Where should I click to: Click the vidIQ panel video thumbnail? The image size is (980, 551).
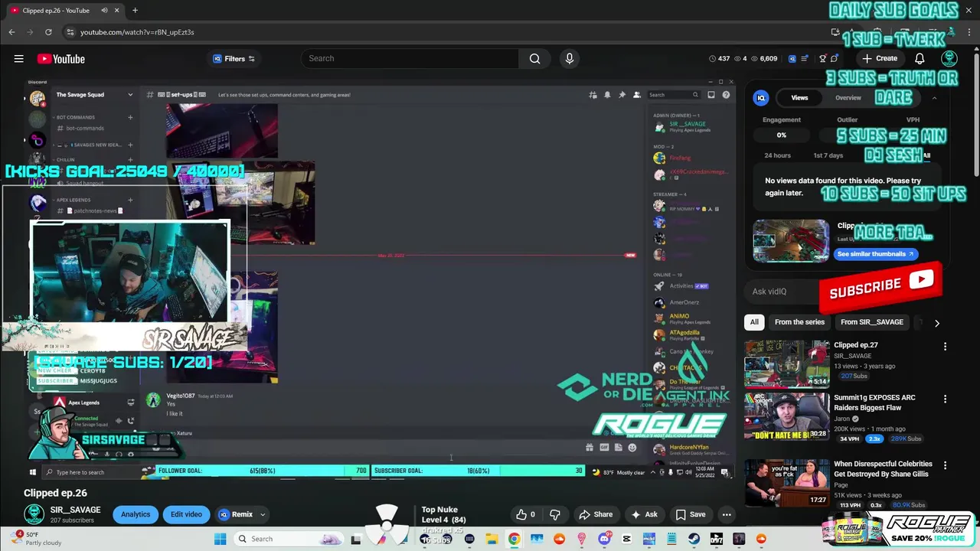[791, 241]
